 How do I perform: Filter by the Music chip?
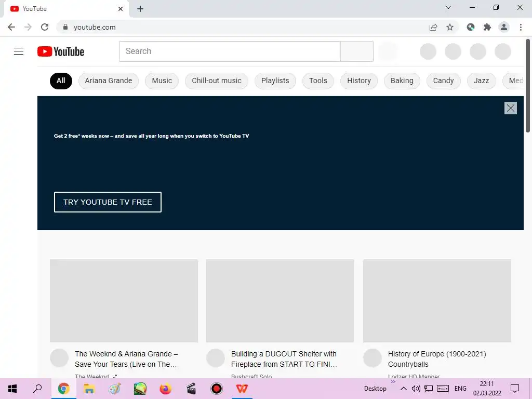162,81
